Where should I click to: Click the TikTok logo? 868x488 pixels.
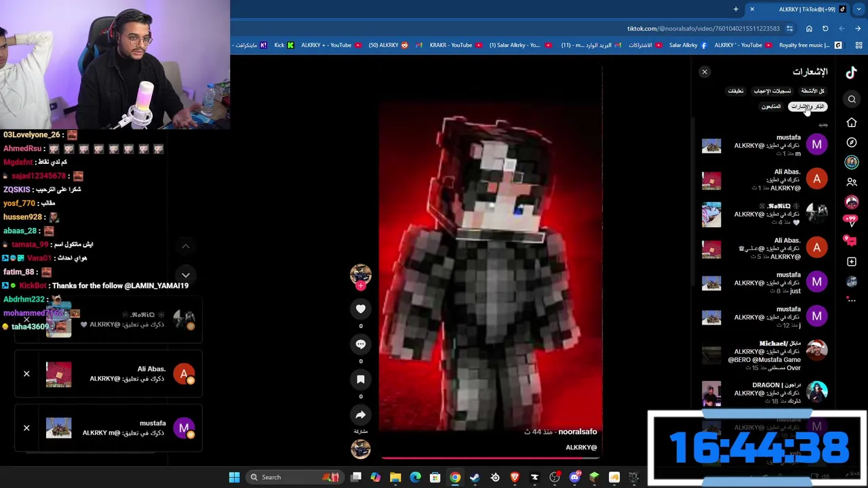[x=852, y=72]
